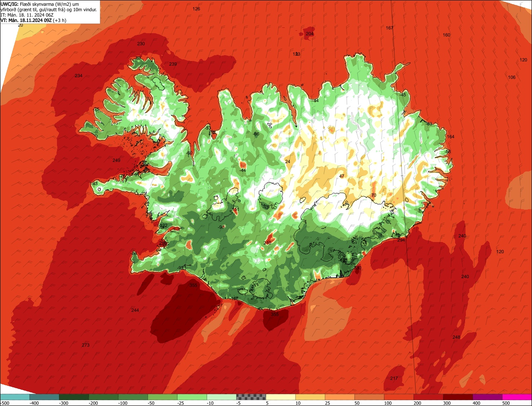Click the teal legend swatch between -500 and -400
Image resolution: width=532 pixels, height=406 pixels.
15,397
